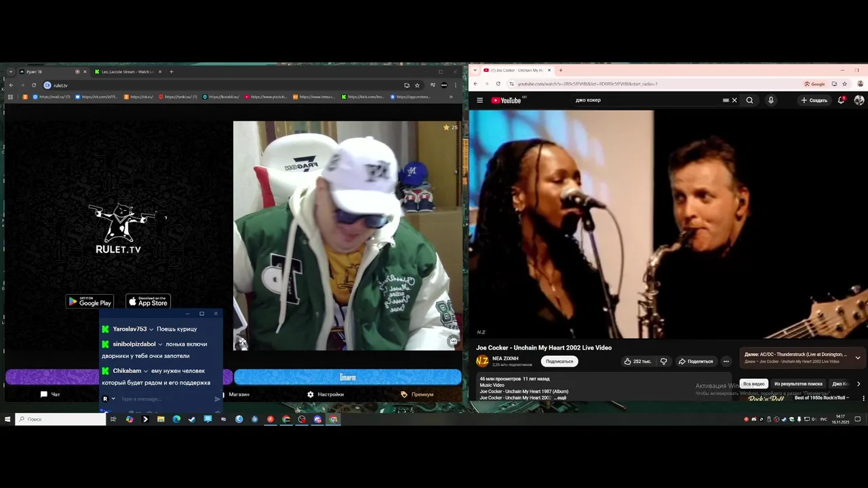Viewport: 868px width, 488px height.
Task: Open Steam from the taskbar
Action: (x=192, y=420)
